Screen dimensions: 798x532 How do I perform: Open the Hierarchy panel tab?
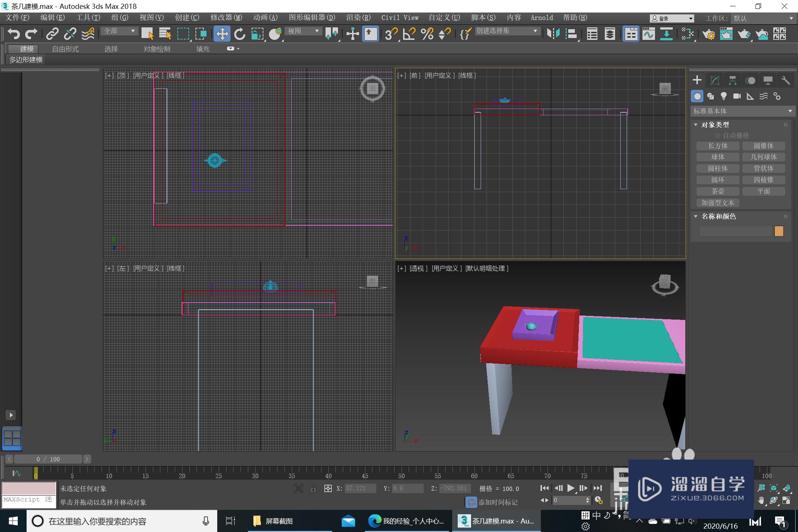[733, 81]
